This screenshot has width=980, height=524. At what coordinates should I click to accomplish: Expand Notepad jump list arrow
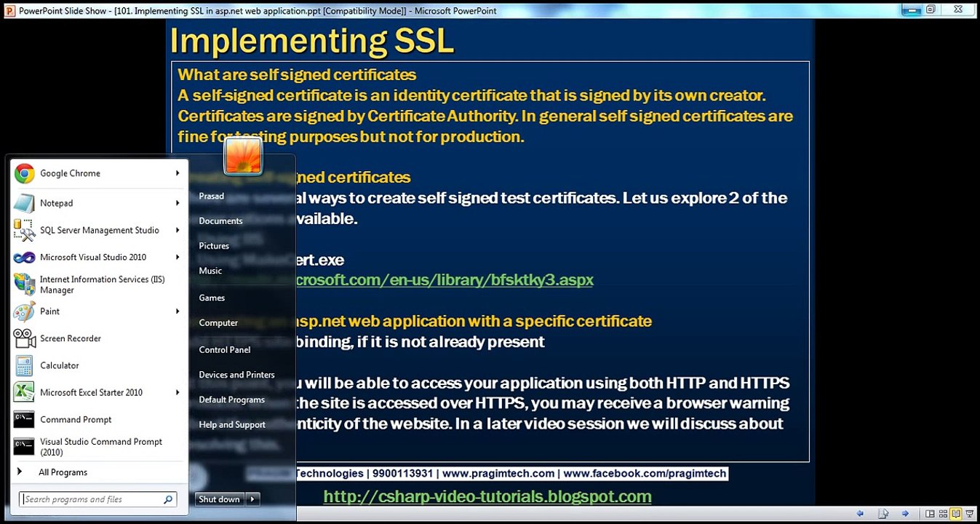[x=178, y=203]
